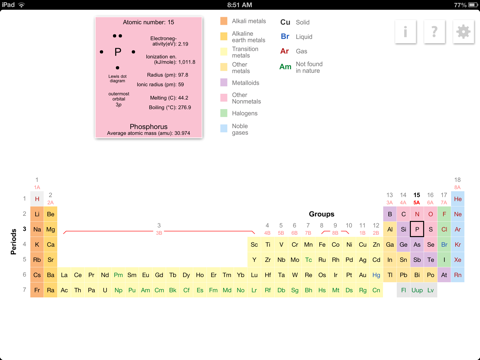The width and height of the screenshot is (480, 360).
Task: Tap the Bromine (Br) element
Action: click(444, 245)
